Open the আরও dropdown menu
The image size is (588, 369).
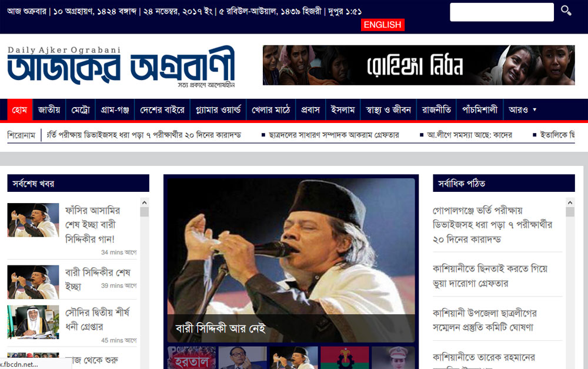pyautogui.click(x=522, y=110)
